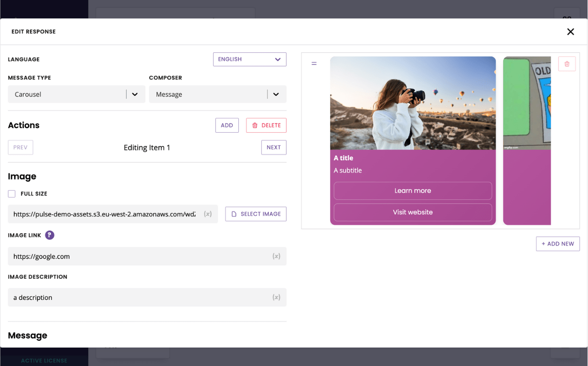Expand the Message Type Carousel dropdown
Image resolution: width=588 pixels, height=366 pixels.
(x=77, y=94)
